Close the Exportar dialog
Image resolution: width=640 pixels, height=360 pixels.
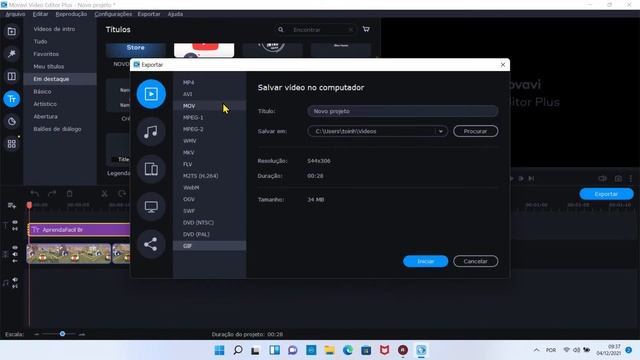503,64
